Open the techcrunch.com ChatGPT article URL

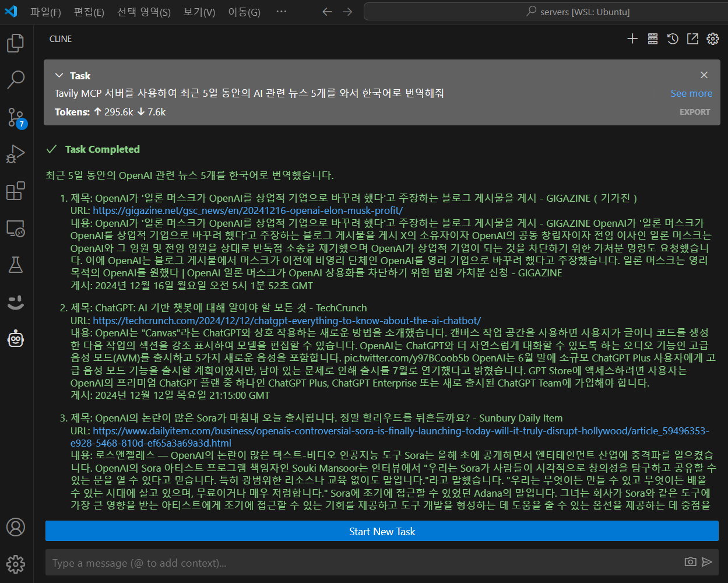click(287, 321)
